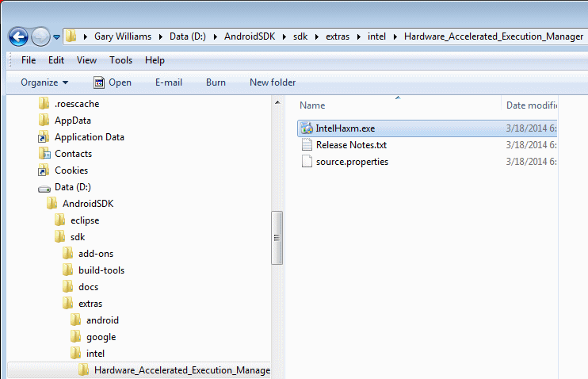The height and width of the screenshot is (379, 588).
Task: Create a New folder
Action: coord(273,82)
